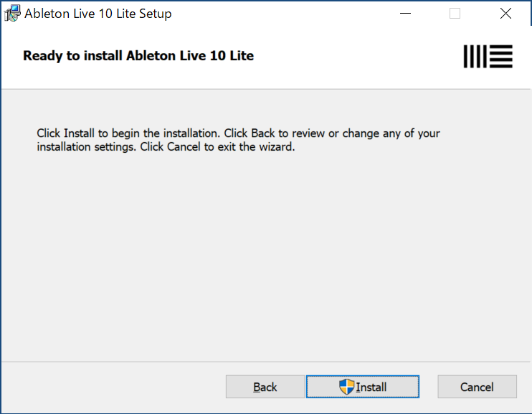Click the white header banner beside the heading

coord(356,57)
